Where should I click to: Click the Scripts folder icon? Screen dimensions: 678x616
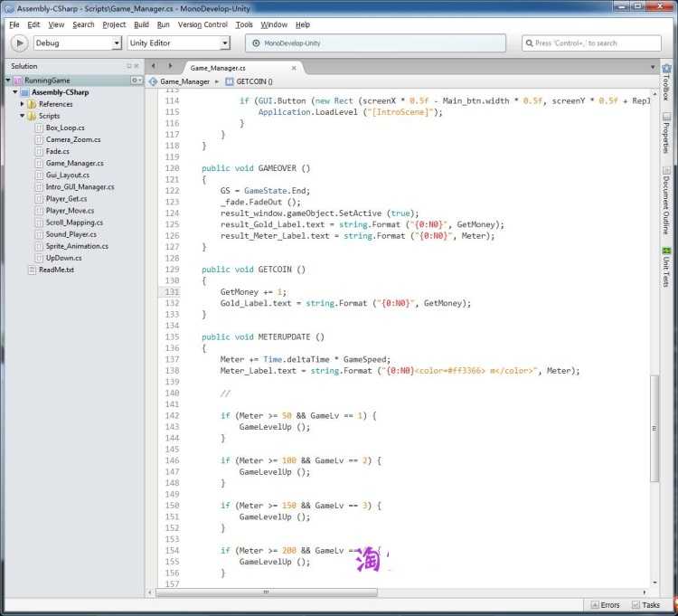pos(32,116)
